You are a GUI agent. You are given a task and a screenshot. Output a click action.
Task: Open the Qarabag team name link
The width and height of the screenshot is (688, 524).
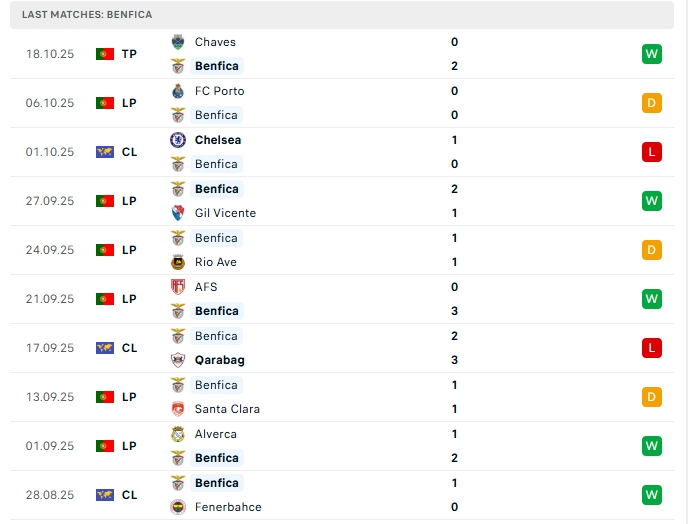[x=219, y=360]
